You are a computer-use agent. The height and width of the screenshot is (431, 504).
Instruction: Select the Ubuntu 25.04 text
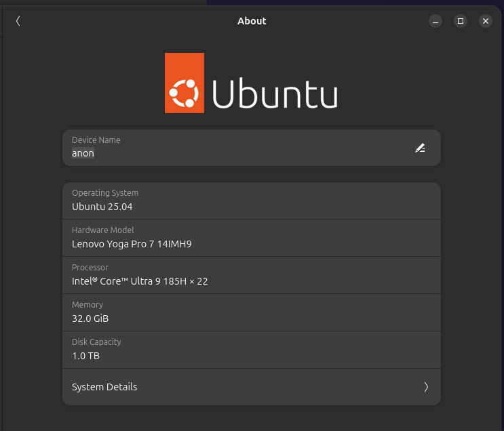coord(102,207)
